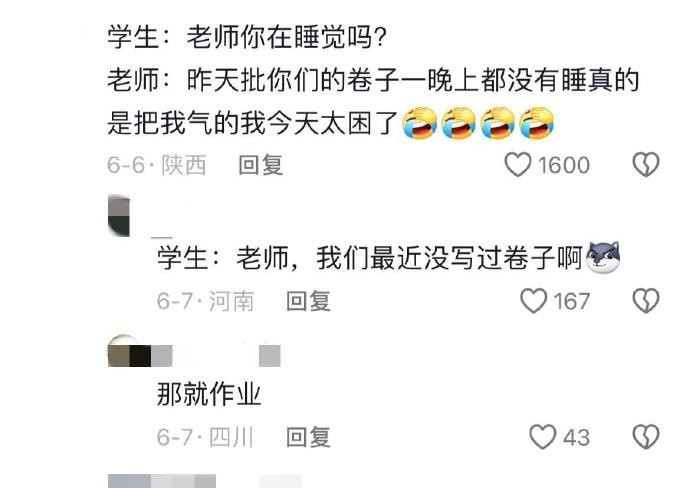This screenshot has width=690, height=488.
Task: Reply to the 河南 comment via 回复
Action: point(308,301)
